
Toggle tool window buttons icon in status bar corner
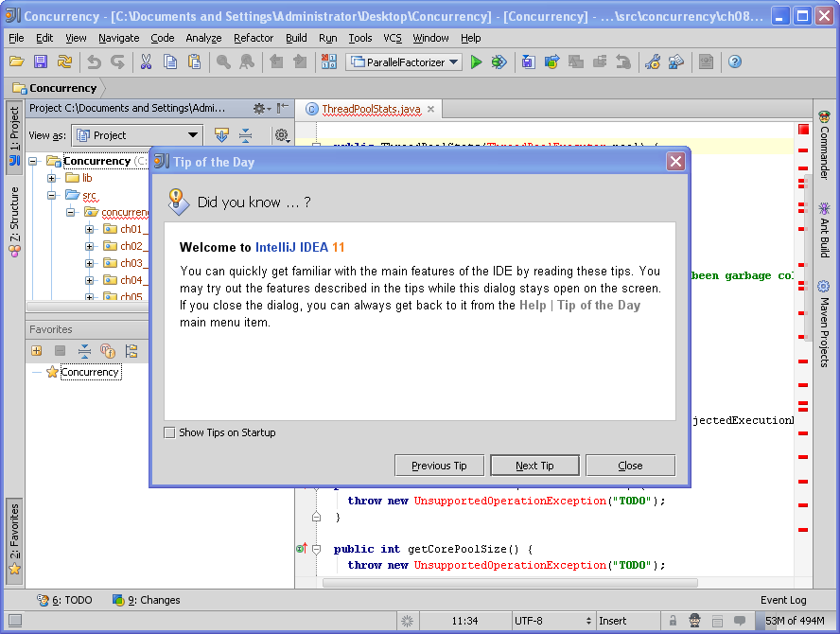click(x=15, y=621)
